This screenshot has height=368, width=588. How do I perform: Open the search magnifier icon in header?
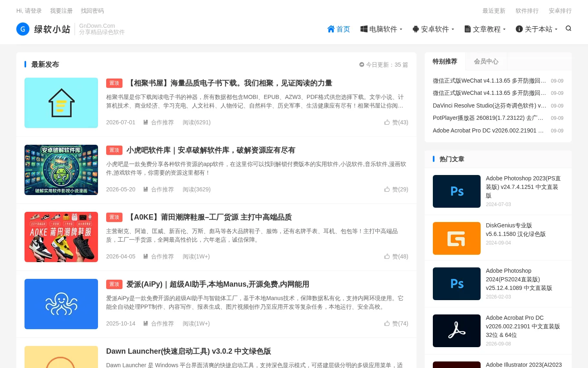click(568, 29)
